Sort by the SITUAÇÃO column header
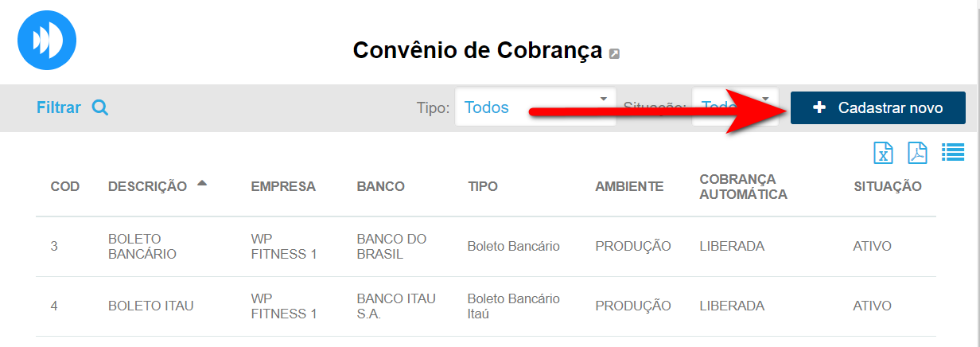This screenshot has width=980, height=347. click(887, 186)
